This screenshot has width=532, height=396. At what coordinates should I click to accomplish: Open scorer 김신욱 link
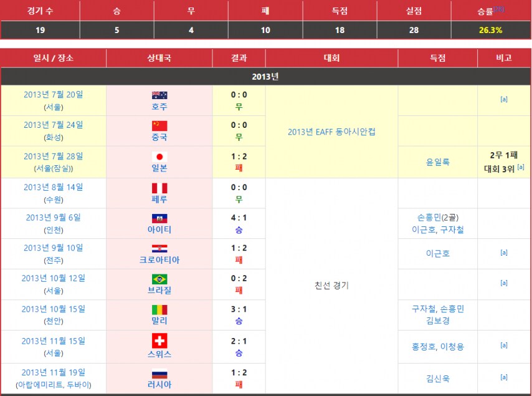point(437,378)
